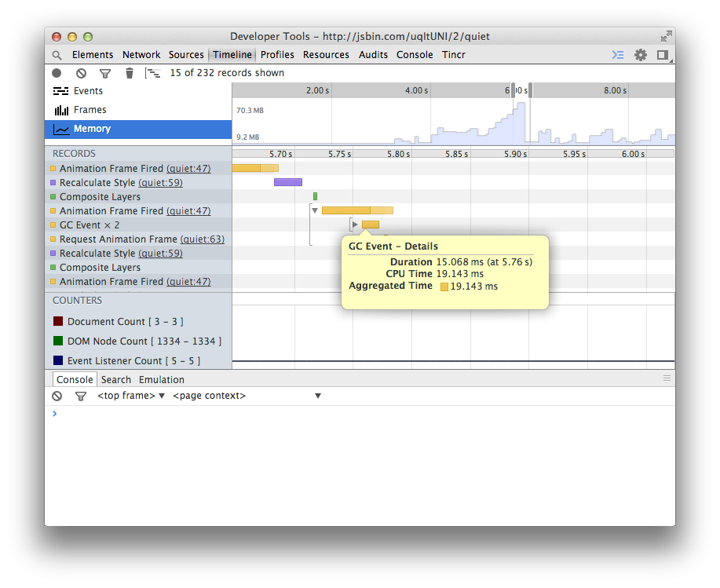Image resolution: width=720 pixels, height=588 pixels.
Task: Switch to the drawer Emulation tab
Action: [162, 380]
